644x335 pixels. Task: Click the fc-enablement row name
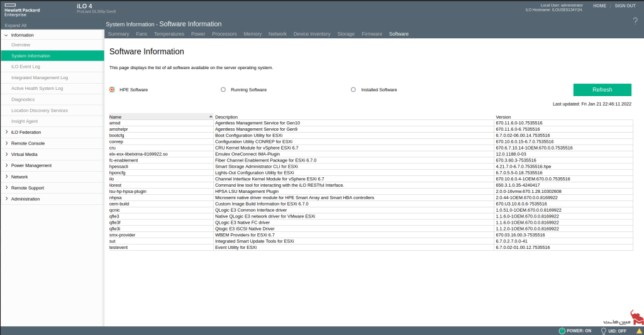coord(124,160)
